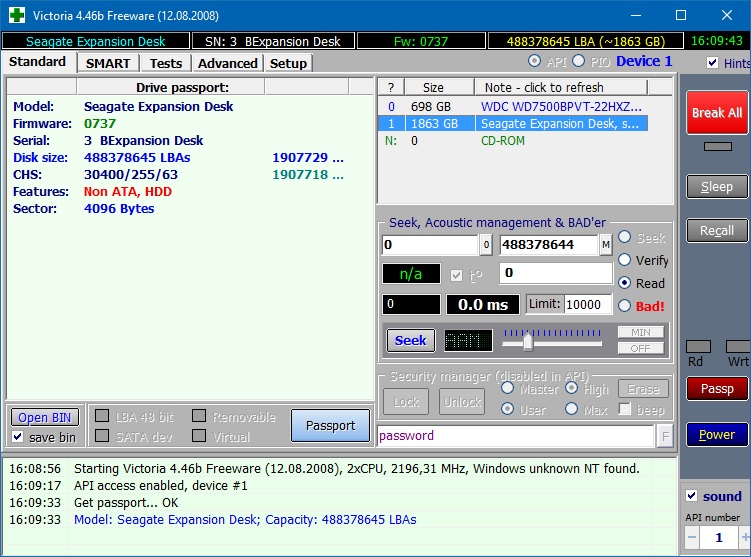Image resolution: width=751 pixels, height=557 pixels.
Task: Toggle the SATA dev checkbox
Action: (102, 436)
